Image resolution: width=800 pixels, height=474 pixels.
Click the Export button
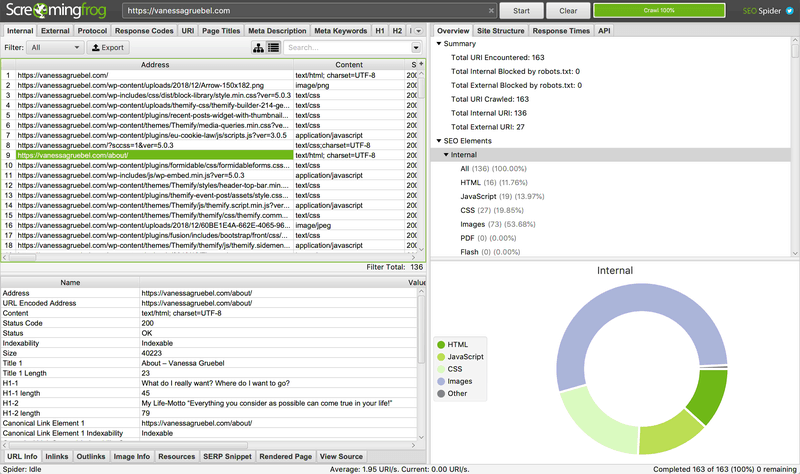tap(108, 47)
